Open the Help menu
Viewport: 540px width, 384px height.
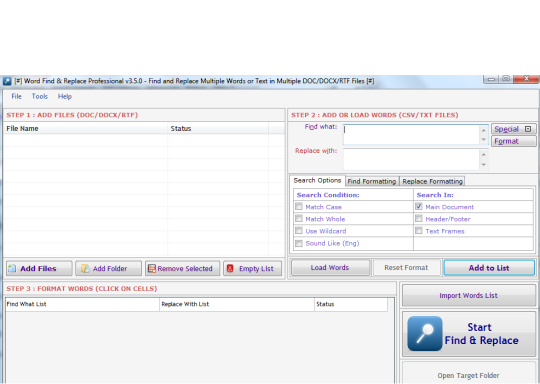(65, 96)
